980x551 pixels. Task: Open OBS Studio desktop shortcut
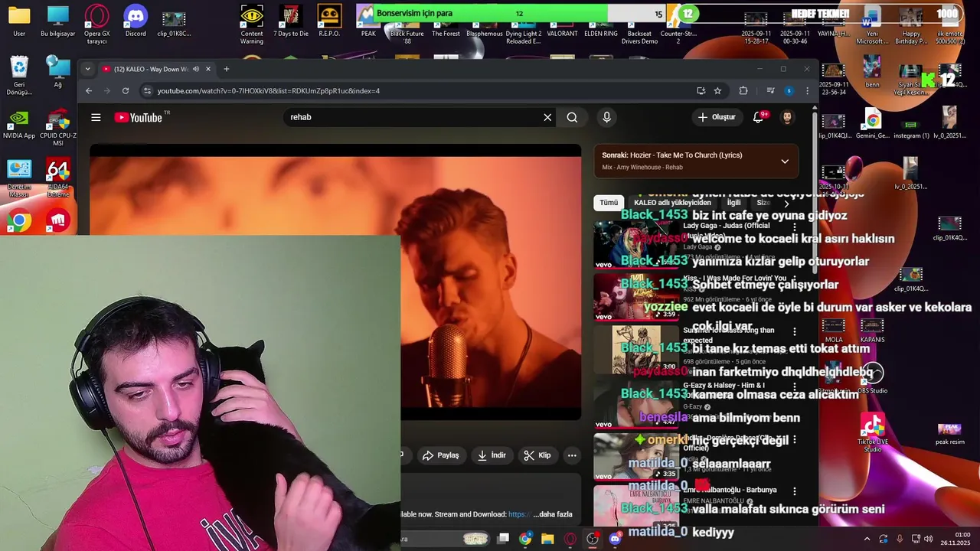[872, 379]
